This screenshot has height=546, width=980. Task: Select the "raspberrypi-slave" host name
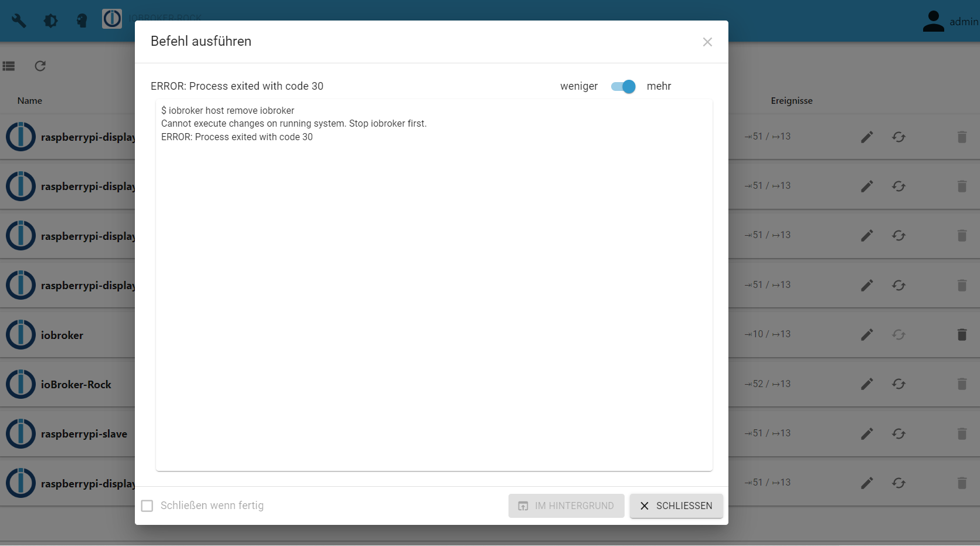(x=84, y=434)
